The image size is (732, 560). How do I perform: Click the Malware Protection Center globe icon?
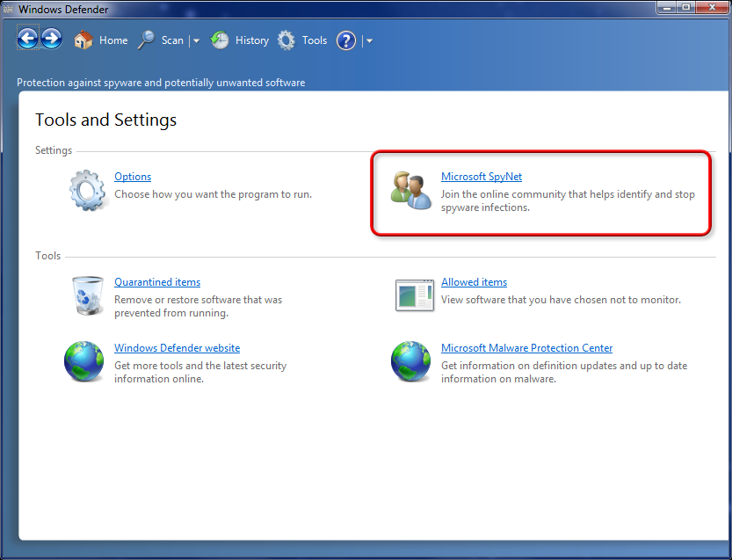point(410,362)
